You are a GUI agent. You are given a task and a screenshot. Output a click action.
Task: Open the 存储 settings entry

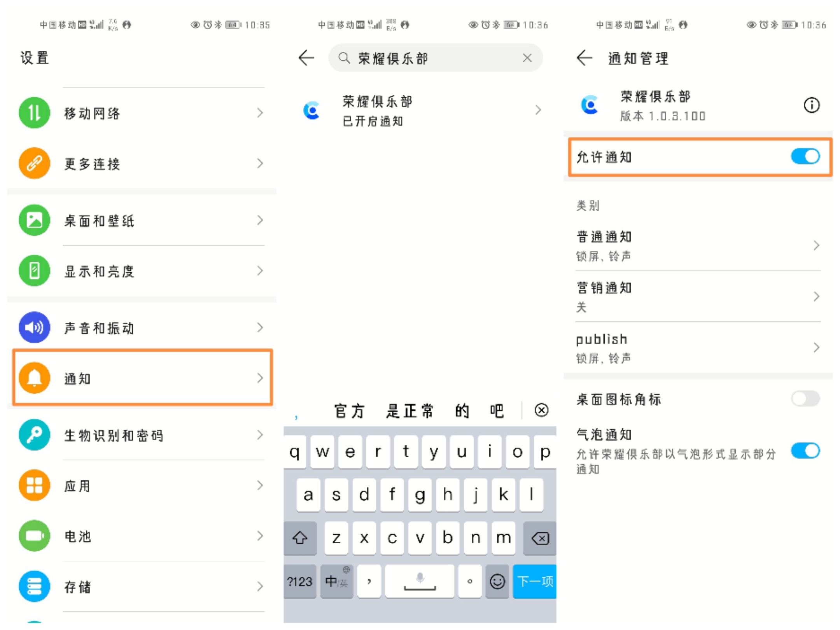pos(142,586)
